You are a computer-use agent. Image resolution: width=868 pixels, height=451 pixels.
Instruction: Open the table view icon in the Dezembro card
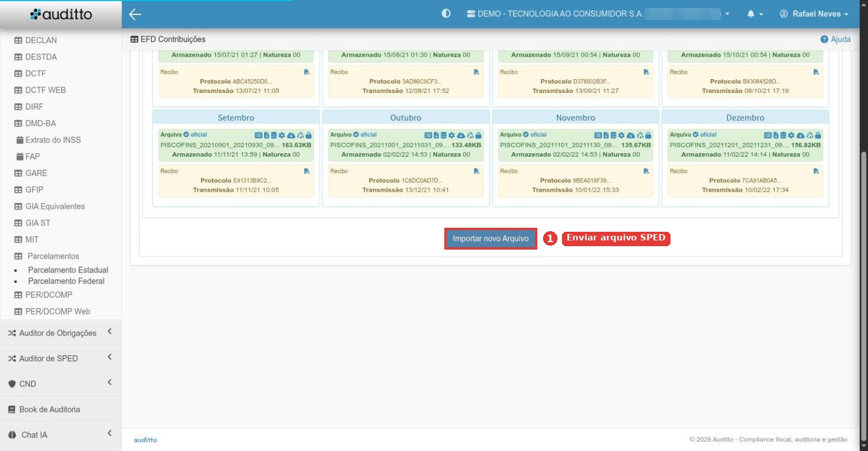point(768,135)
